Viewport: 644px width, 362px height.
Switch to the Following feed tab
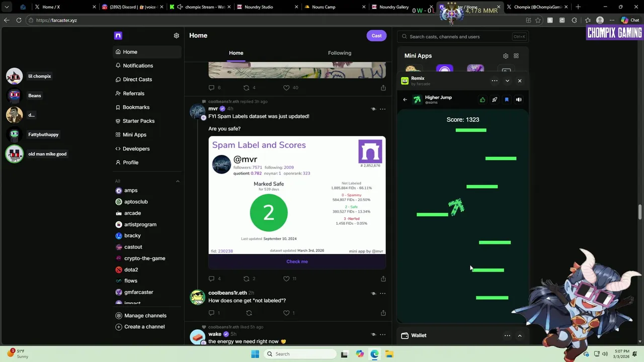[340, 53]
